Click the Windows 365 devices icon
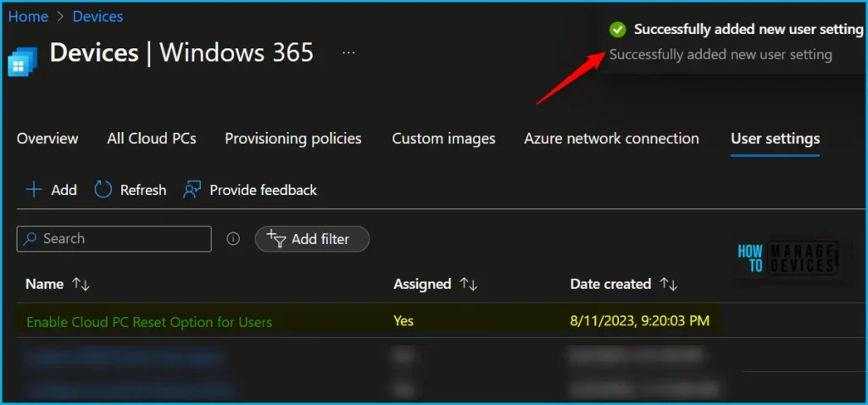This screenshot has height=405, width=868. click(20, 63)
